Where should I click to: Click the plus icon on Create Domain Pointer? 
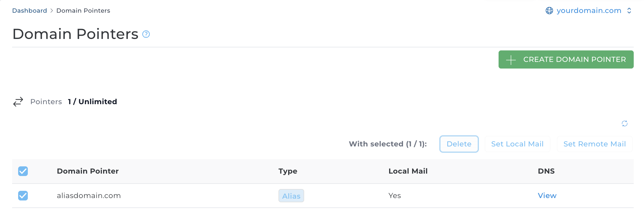pyautogui.click(x=510, y=59)
